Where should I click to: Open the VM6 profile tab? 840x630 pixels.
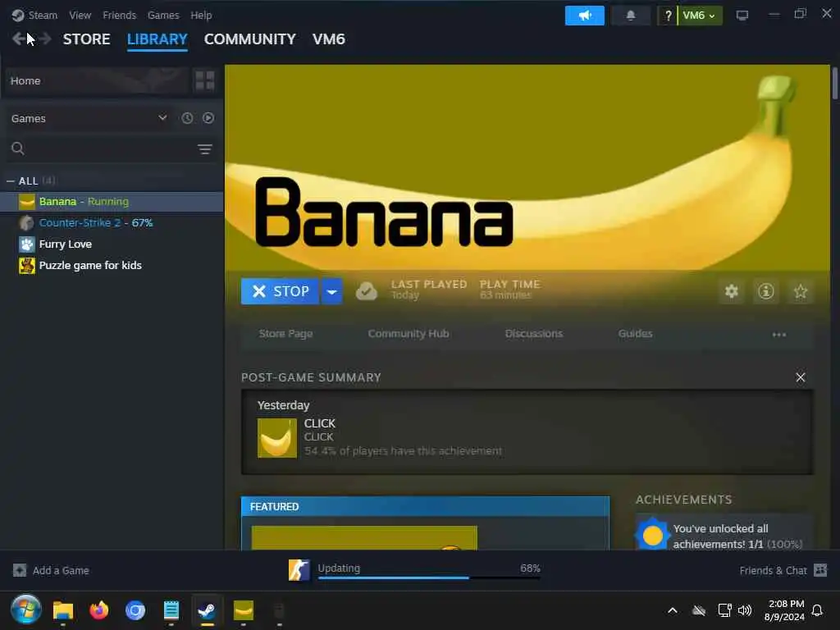(328, 39)
